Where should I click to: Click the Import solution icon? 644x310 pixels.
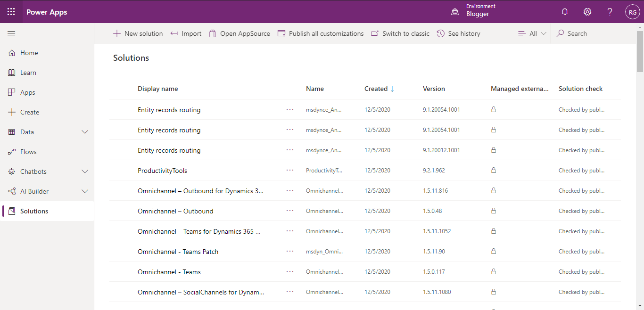pyautogui.click(x=174, y=33)
